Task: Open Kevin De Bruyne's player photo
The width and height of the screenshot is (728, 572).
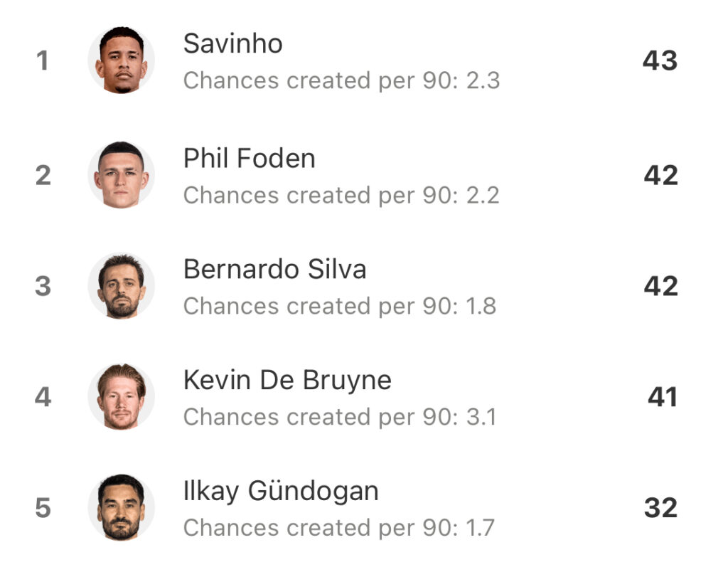Action: [x=121, y=397]
